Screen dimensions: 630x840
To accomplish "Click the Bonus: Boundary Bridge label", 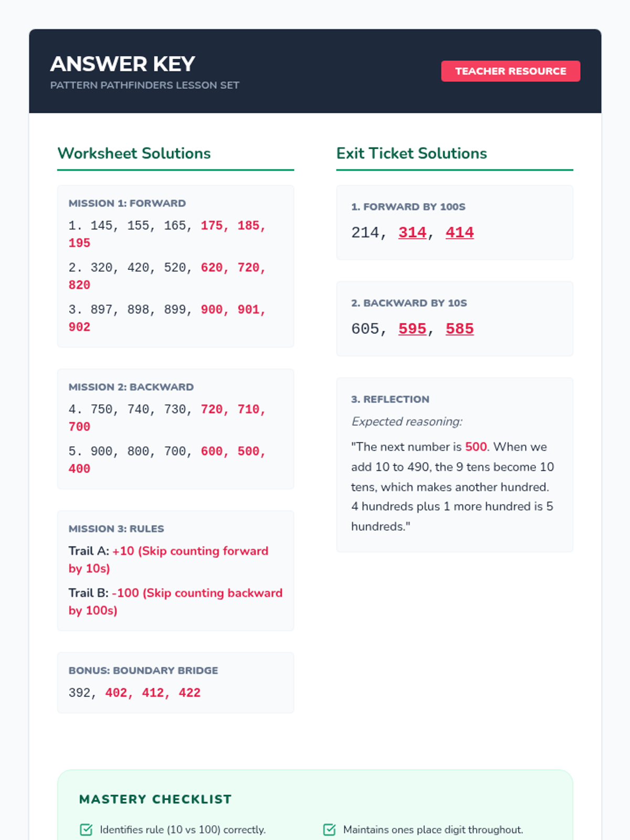I will tap(143, 670).
